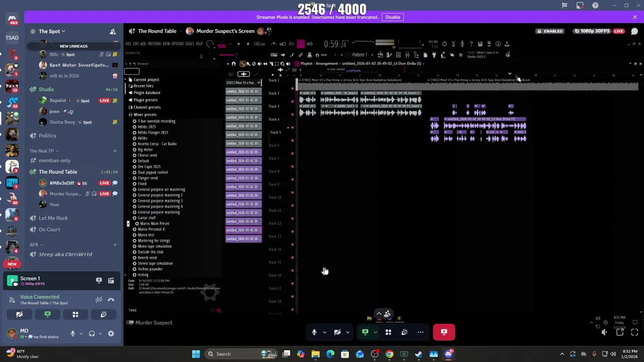Open the What's new in FL Studio news
The width and height of the screenshot is (644, 362).
pyautogui.click(x=482, y=55)
